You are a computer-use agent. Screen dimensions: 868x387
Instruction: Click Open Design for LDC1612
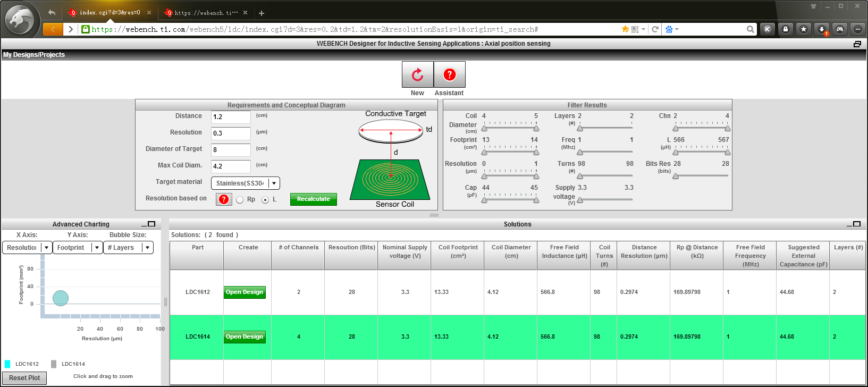[x=245, y=292]
